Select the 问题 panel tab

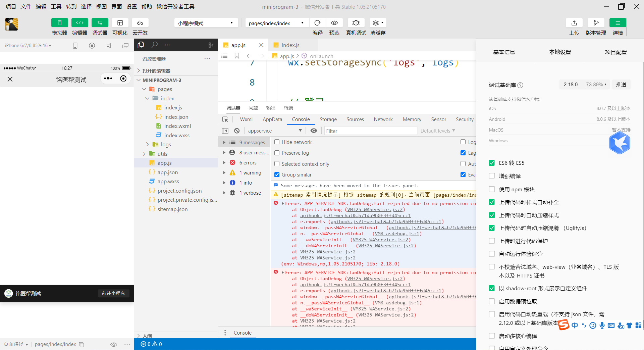(253, 108)
